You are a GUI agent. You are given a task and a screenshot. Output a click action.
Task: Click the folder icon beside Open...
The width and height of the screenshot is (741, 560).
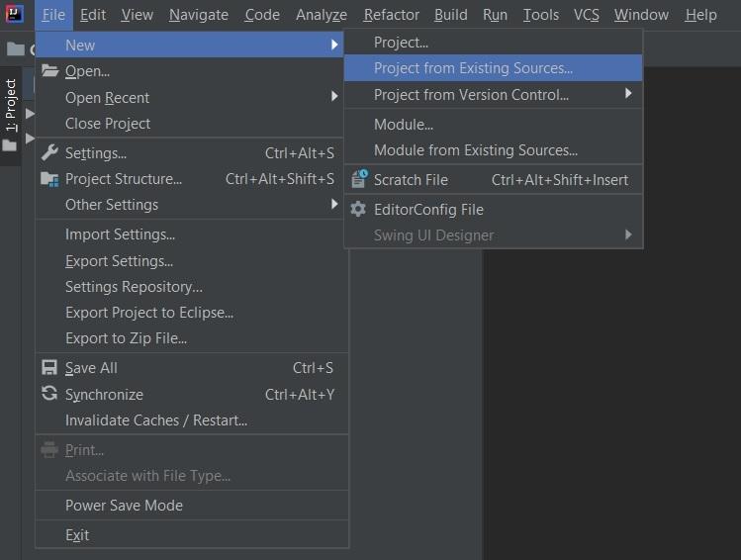point(49,71)
